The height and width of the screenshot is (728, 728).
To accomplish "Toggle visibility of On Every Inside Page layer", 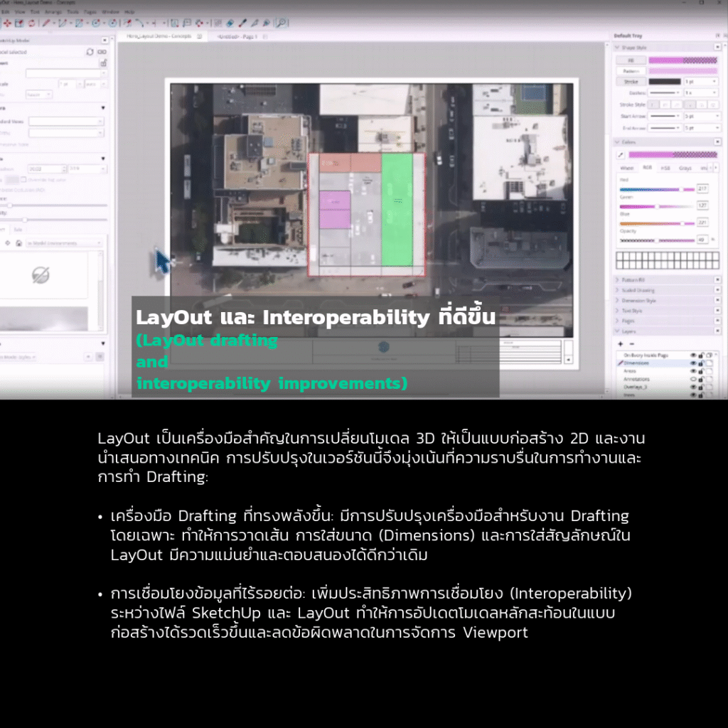I will tap(693, 355).
